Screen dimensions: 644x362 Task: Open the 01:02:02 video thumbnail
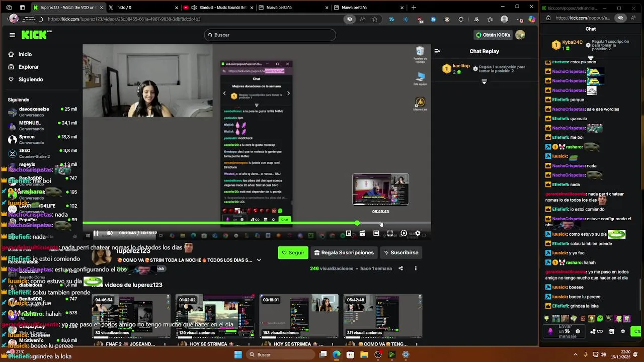coord(215,315)
